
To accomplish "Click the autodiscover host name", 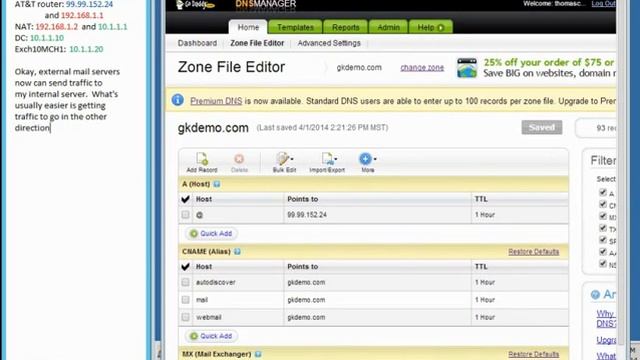I will [x=216, y=282].
